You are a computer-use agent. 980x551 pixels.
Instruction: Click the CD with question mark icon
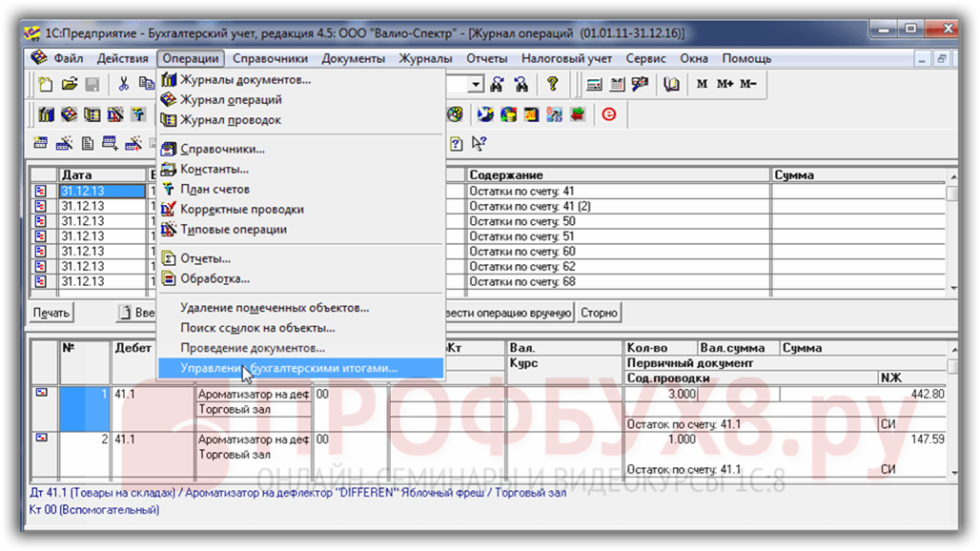coord(455,114)
